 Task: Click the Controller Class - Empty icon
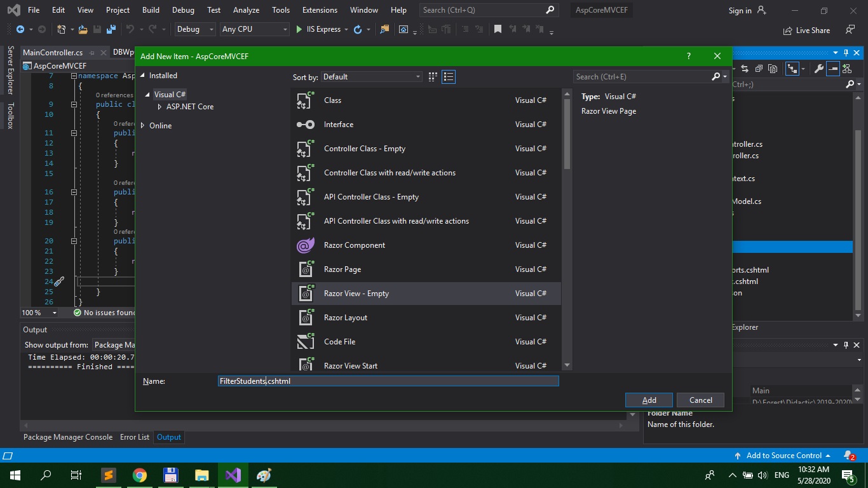306,149
